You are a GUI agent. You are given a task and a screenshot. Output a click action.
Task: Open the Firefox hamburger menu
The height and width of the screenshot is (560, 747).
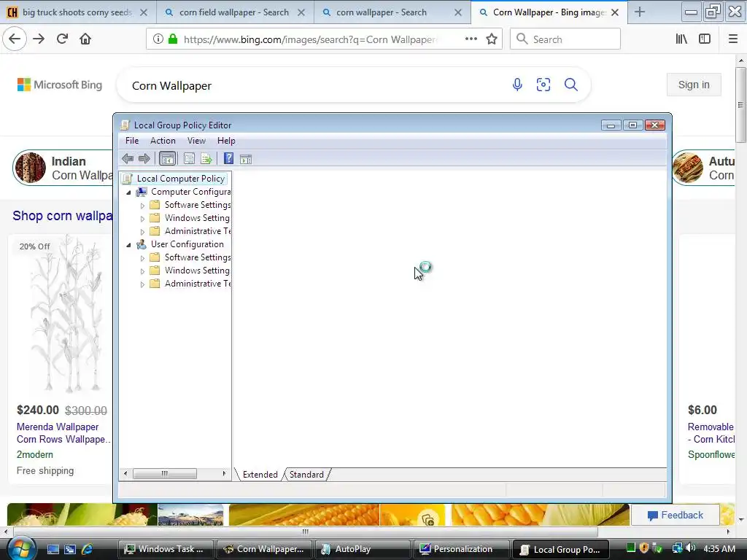click(x=733, y=39)
